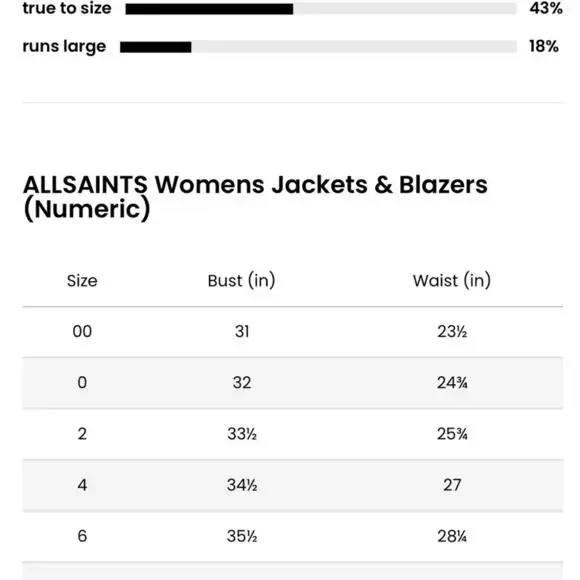The width and height of the screenshot is (580, 580).
Task: Click the 'runs large' progress bar
Action: pyautogui.click(x=318, y=47)
